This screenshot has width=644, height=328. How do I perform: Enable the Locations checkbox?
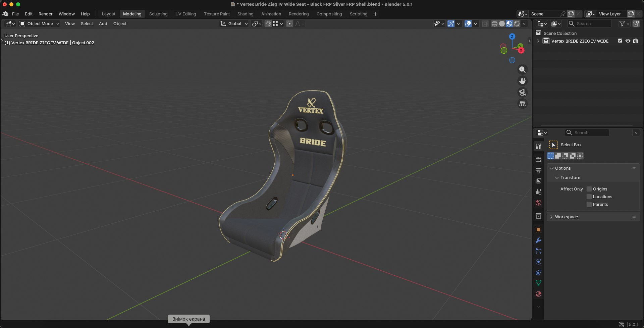click(589, 197)
